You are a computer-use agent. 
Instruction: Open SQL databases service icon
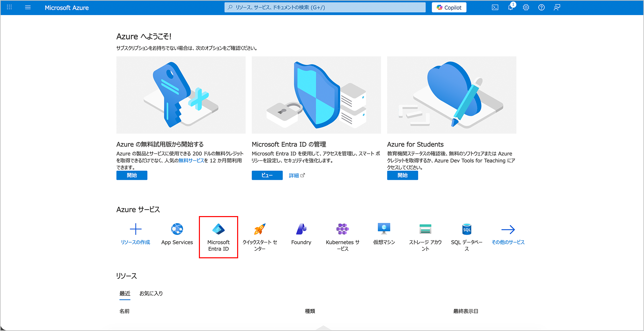click(x=467, y=229)
